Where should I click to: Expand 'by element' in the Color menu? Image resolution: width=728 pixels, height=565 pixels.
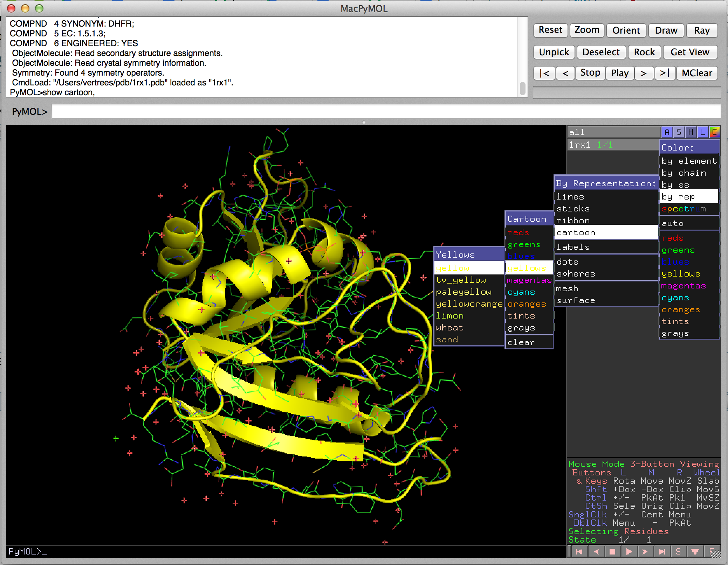coord(689,161)
